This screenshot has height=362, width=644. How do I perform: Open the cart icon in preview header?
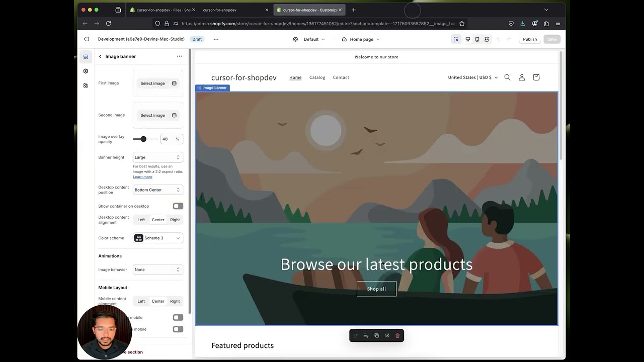536,77
